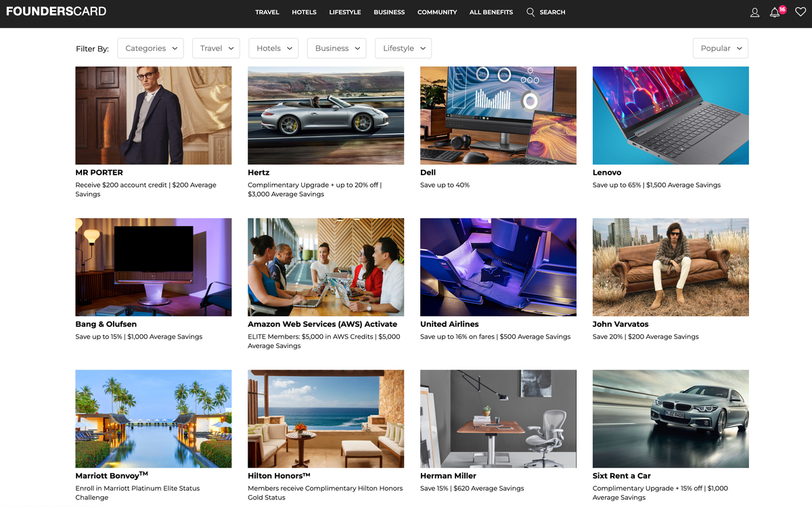Click the United Airlines offer title

point(449,324)
